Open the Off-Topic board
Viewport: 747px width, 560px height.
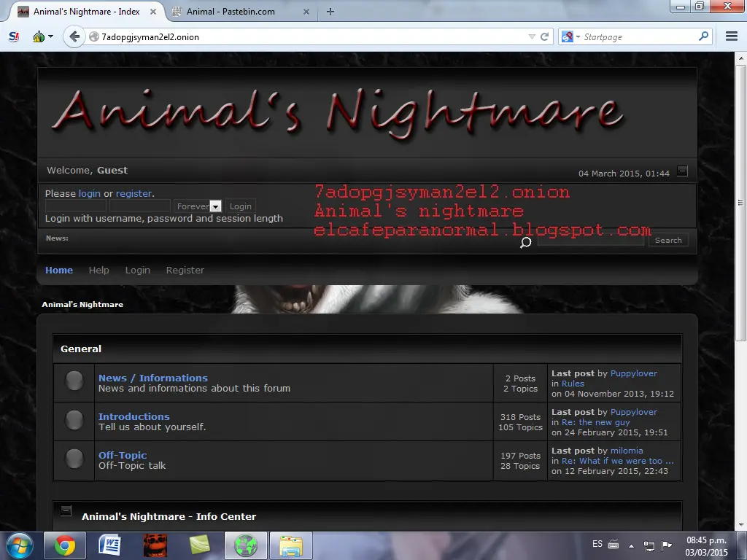(x=123, y=455)
